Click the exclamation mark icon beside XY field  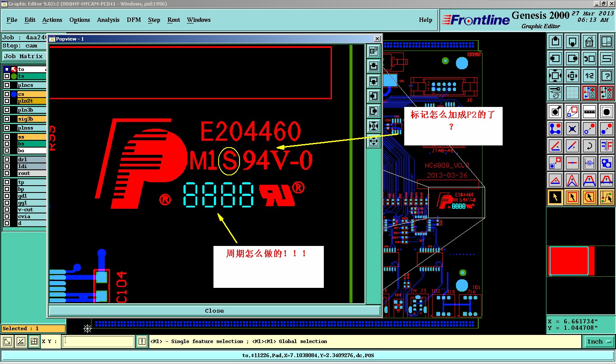pos(142,341)
